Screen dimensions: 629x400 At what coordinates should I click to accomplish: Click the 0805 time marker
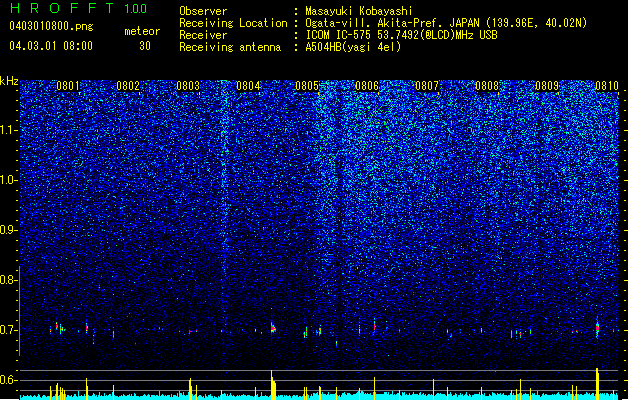click(307, 86)
